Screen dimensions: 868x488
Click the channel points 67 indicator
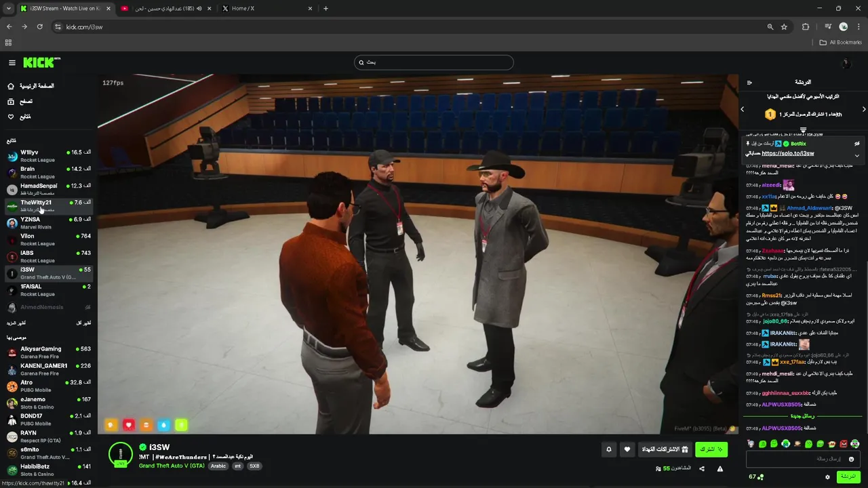[x=756, y=477]
